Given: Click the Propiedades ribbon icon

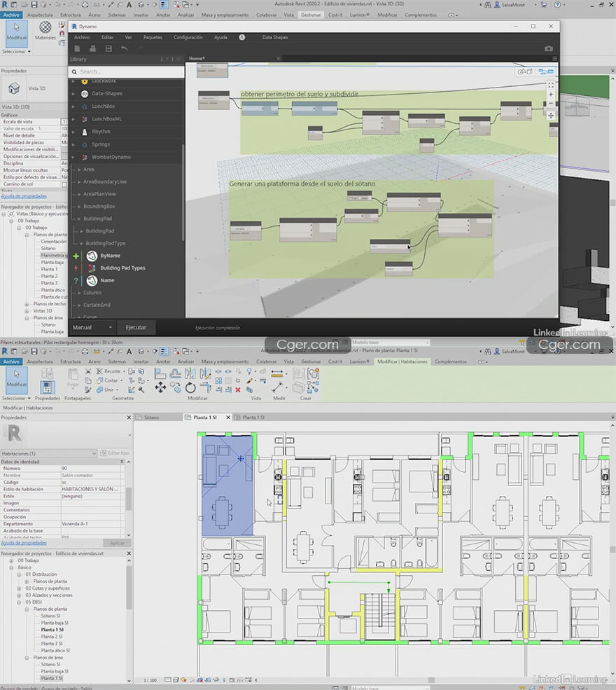Looking at the screenshot, I should 47,387.
